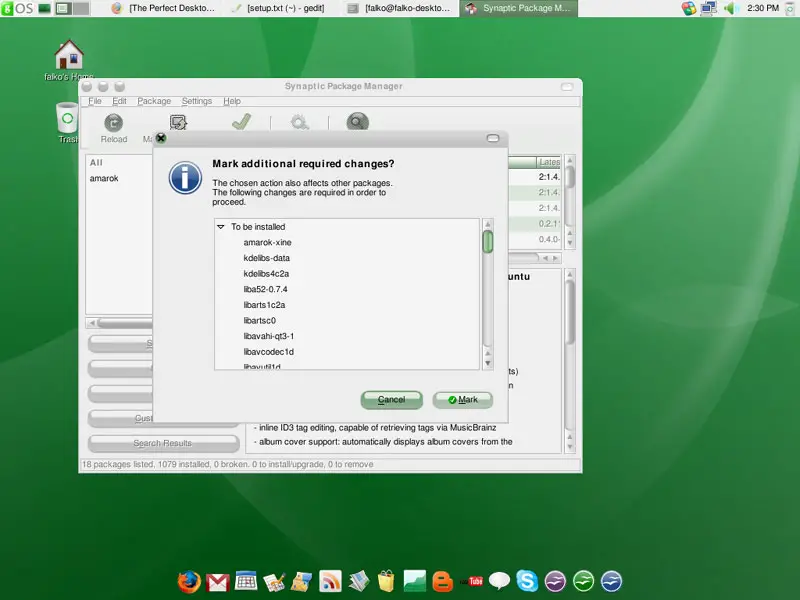The width and height of the screenshot is (800, 600).
Task: Open the Settings menu in Synaptic
Action: [x=196, y=101]
